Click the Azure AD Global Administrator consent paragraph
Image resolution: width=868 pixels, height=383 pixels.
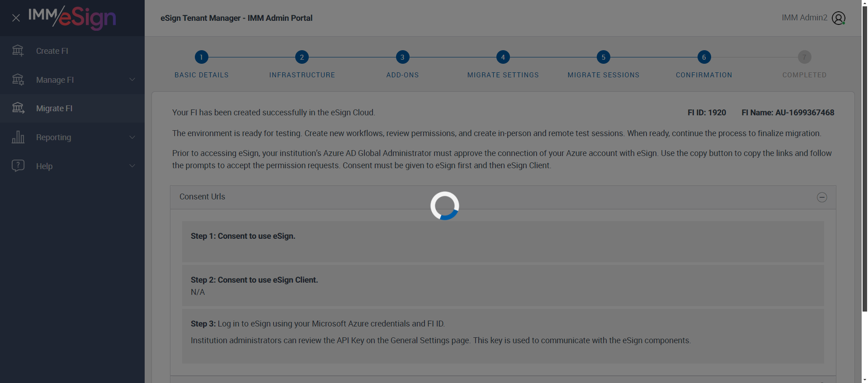[x=502, y=159]
